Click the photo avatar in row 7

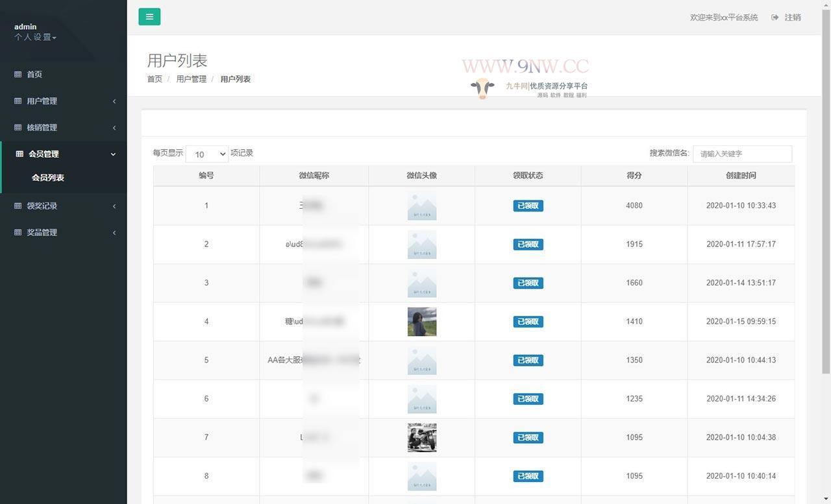pos(422,438)
